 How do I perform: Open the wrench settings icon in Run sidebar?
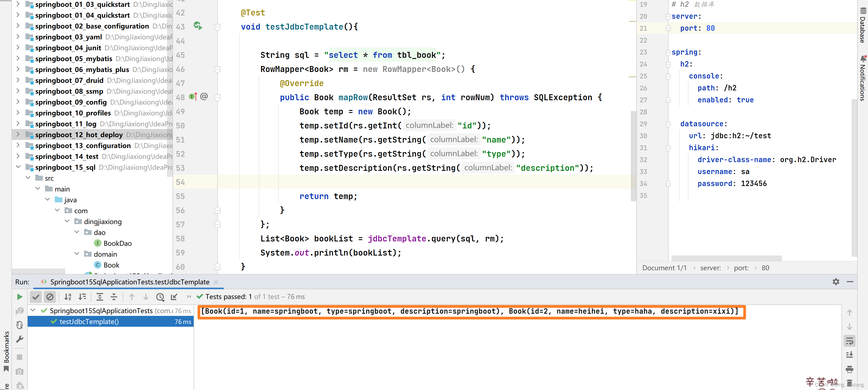point(20,339)
